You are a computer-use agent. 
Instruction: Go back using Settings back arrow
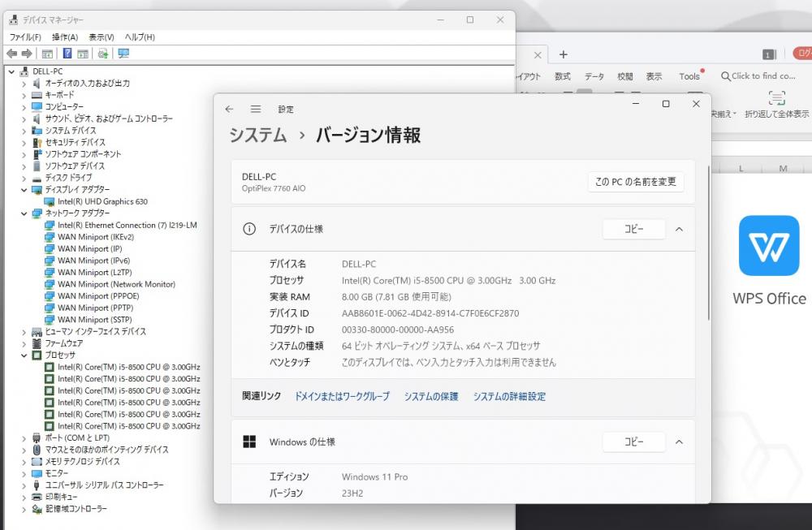[x=230, y=110]
